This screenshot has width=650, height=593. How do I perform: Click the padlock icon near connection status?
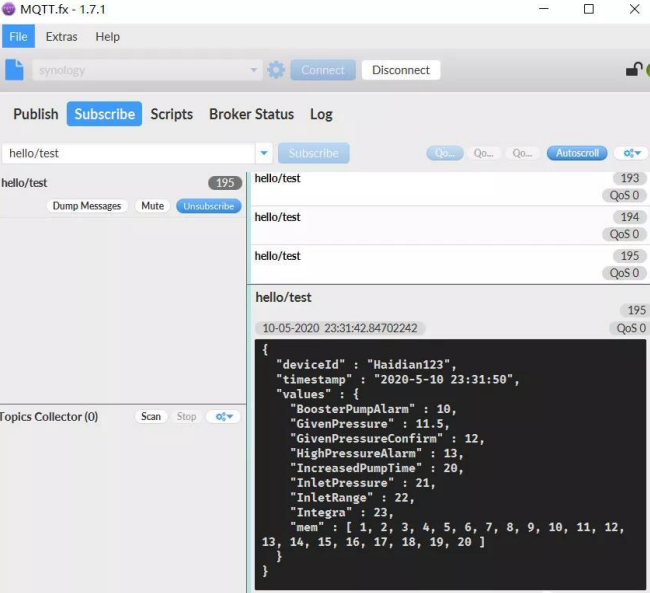click(633, 70)
